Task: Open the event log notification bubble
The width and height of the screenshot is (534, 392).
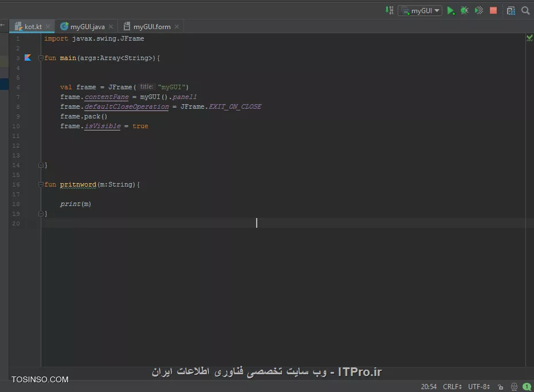Action: pyautogui.click(x=527, y=387)
